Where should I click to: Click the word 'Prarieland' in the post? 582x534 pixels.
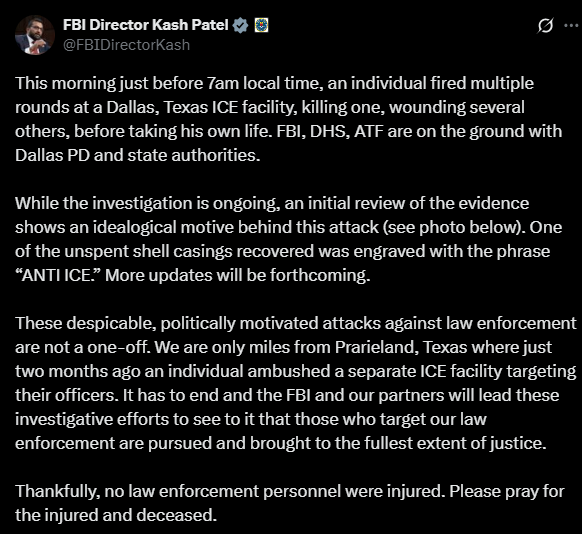point(376,347)
